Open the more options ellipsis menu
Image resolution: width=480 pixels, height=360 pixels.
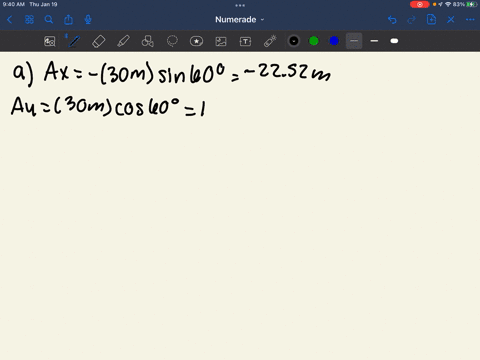pos(470,20)
